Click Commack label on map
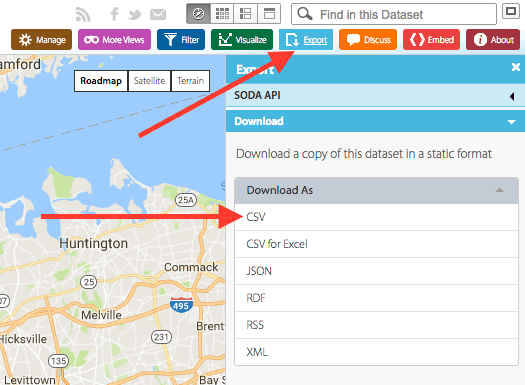The image size is (525, 385). pos(191,267)
